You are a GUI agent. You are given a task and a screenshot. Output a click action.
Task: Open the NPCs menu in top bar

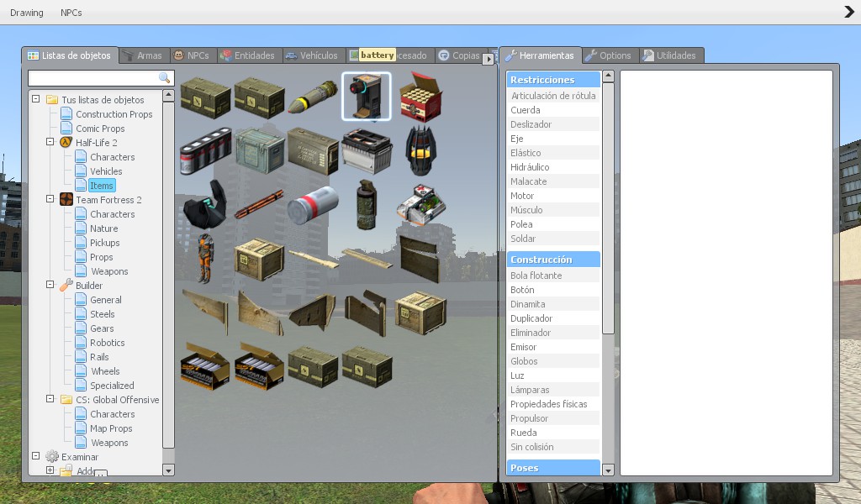pos(71,13)
